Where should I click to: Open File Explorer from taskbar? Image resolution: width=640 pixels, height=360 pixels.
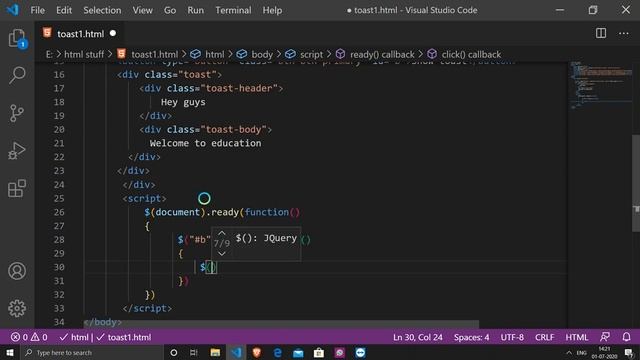point(215,353)
